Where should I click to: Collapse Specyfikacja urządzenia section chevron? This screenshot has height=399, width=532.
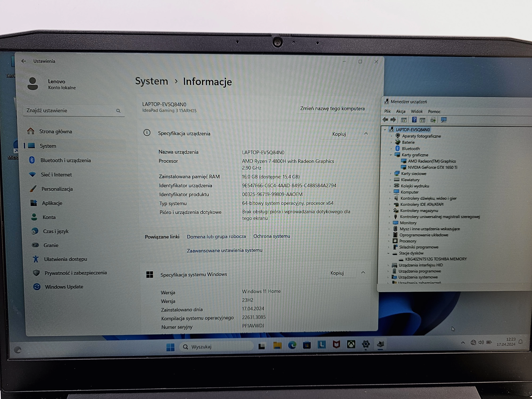tap(366, 134)
